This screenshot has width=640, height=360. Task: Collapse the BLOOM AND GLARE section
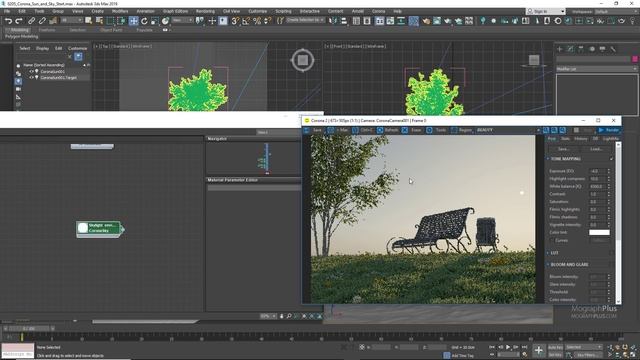[548, 265]
